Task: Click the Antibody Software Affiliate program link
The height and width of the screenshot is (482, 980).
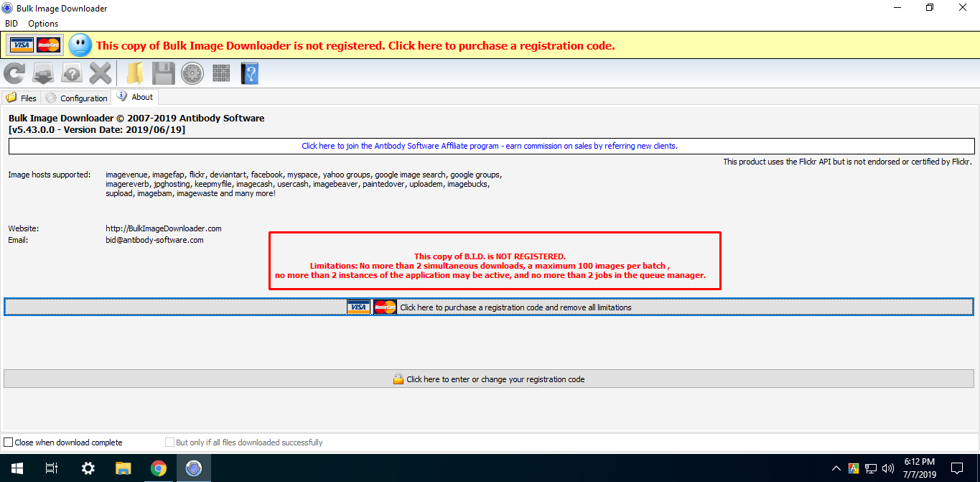Action: [490, 146]
